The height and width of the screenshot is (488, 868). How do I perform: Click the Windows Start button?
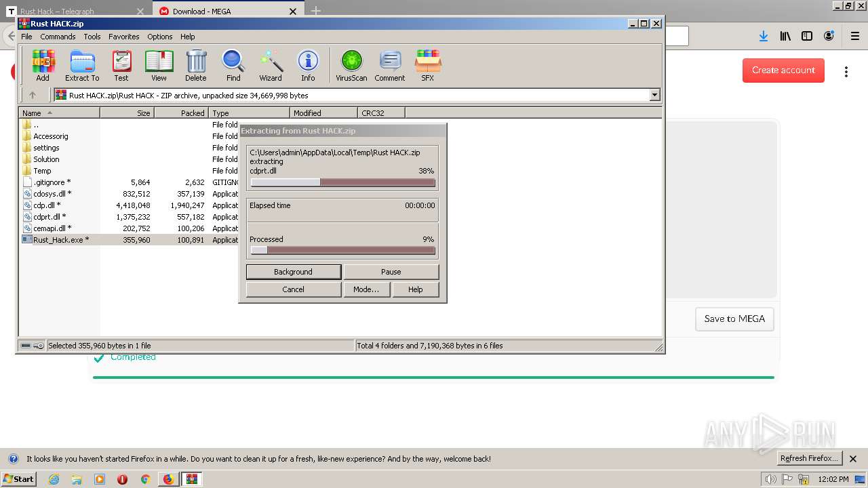[19, 479]
